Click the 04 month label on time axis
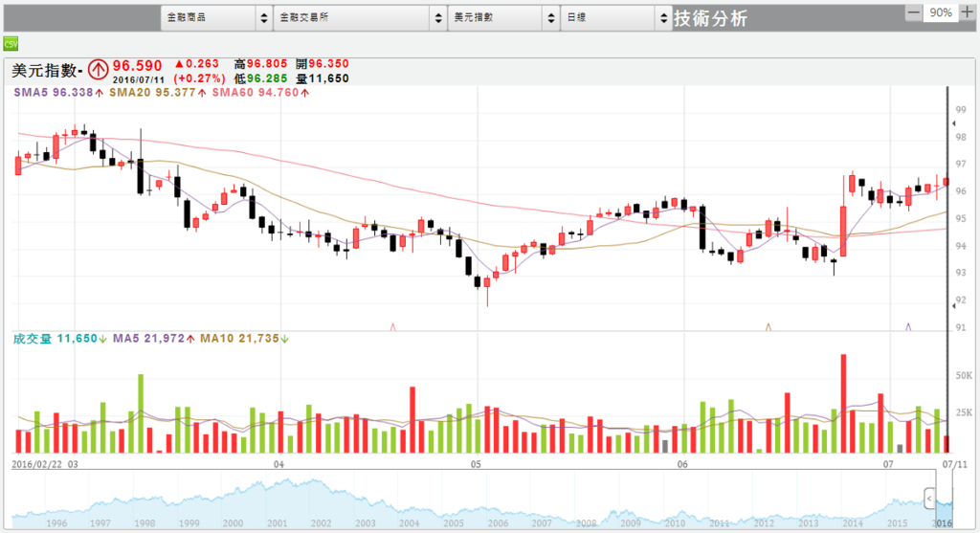 click(278, 464)
